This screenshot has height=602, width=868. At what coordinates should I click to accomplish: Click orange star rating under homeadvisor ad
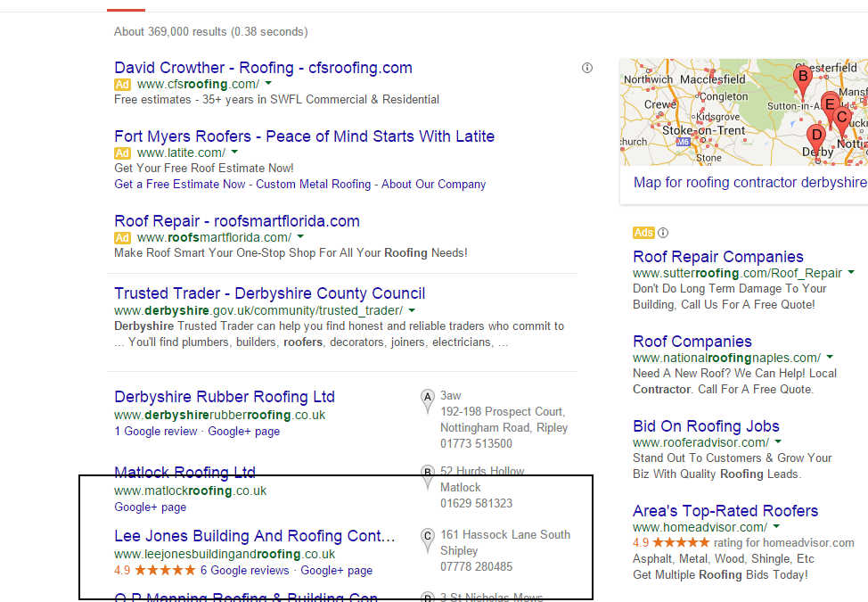click(681, 542)
